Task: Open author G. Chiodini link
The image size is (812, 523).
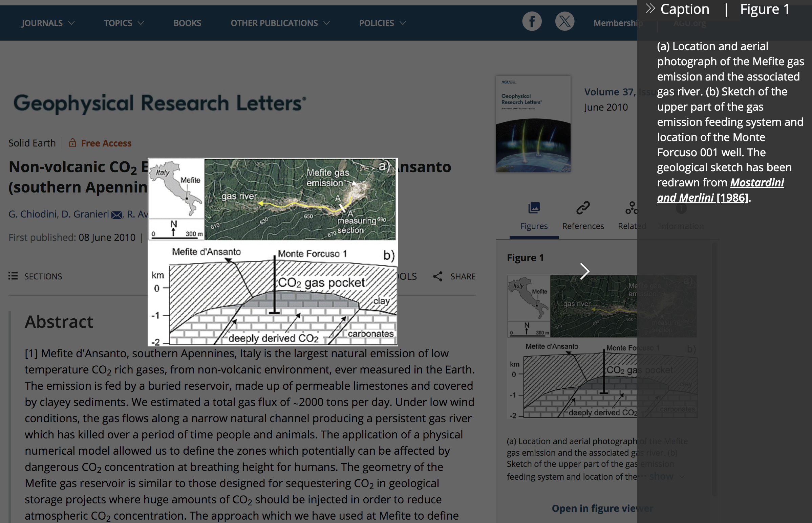Action: (x=32, y=214)
